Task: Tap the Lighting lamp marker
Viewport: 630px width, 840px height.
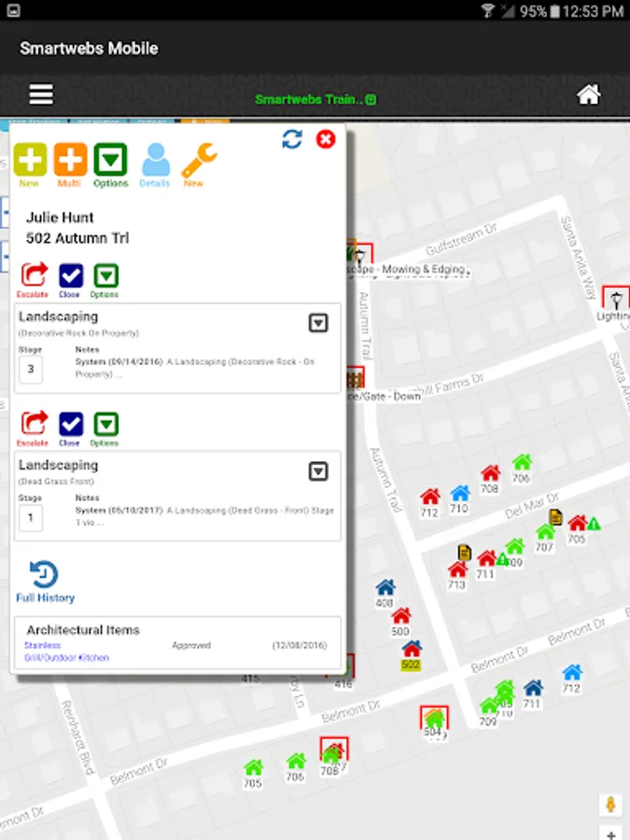Action: 616,299
